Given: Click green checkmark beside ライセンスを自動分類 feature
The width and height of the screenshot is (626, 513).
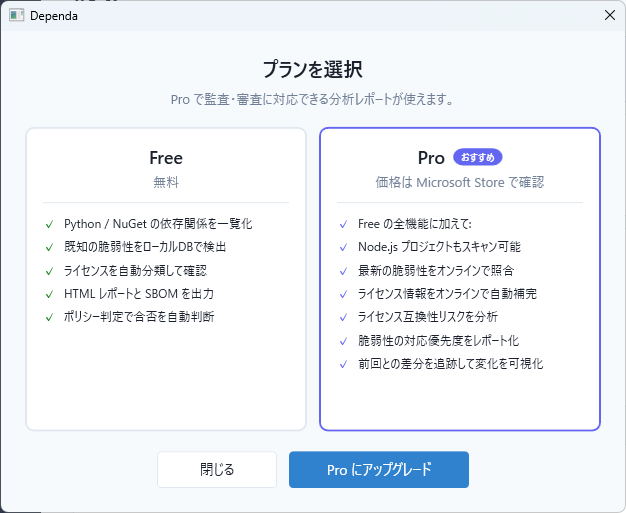Looking at the screenshot, I should (50, 271).
